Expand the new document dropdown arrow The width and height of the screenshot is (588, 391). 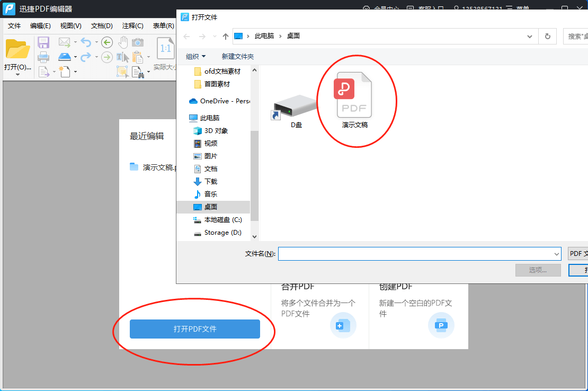75,71
